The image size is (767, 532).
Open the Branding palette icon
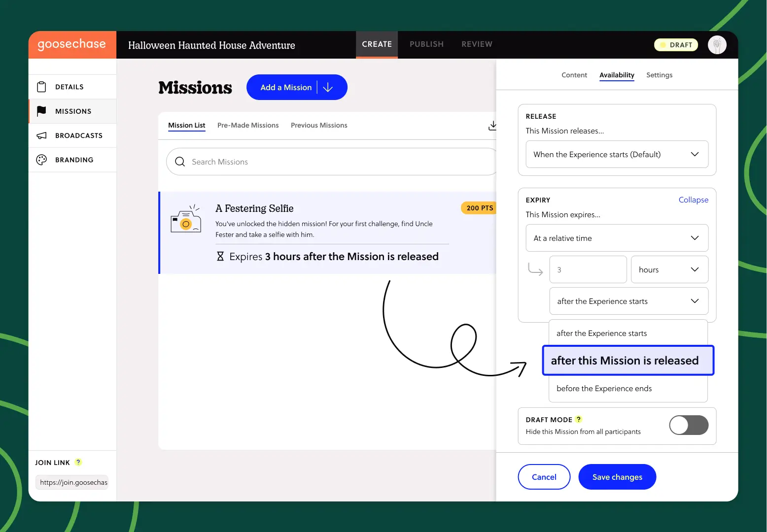coord(42,160)
